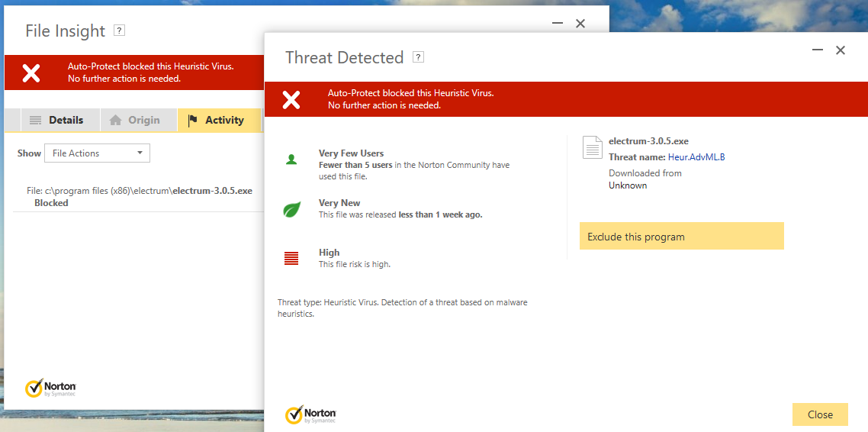Click Norton logo in File Insight window
Image resolution: width=868 pixels, height=432 pixels.
coord(50,388)
